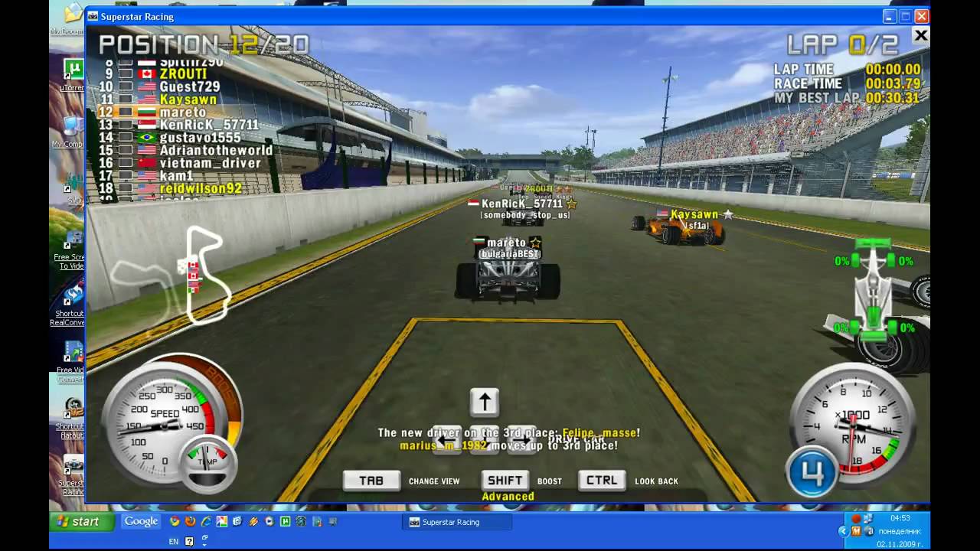This screenshot has width=980, height=551.
Task: Open Free Video Converter desktop icon
Action: (70, 361)
